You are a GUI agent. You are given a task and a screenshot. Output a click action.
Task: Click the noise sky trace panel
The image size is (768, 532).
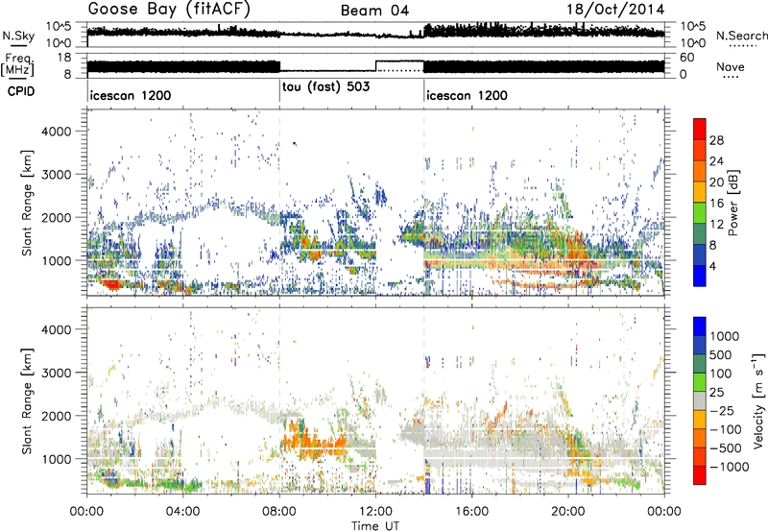coord(375,35)
